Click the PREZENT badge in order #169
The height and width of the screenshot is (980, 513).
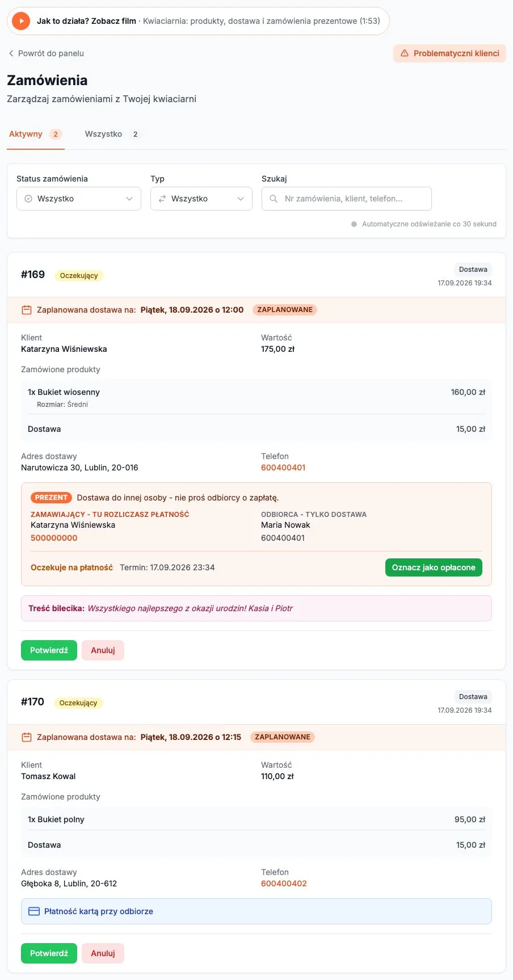pyautogui.click(x=51, y=498)
